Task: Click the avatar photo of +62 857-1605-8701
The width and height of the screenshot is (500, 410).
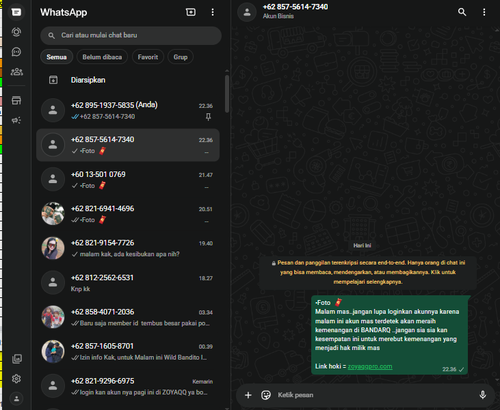Action: point(53,351)
